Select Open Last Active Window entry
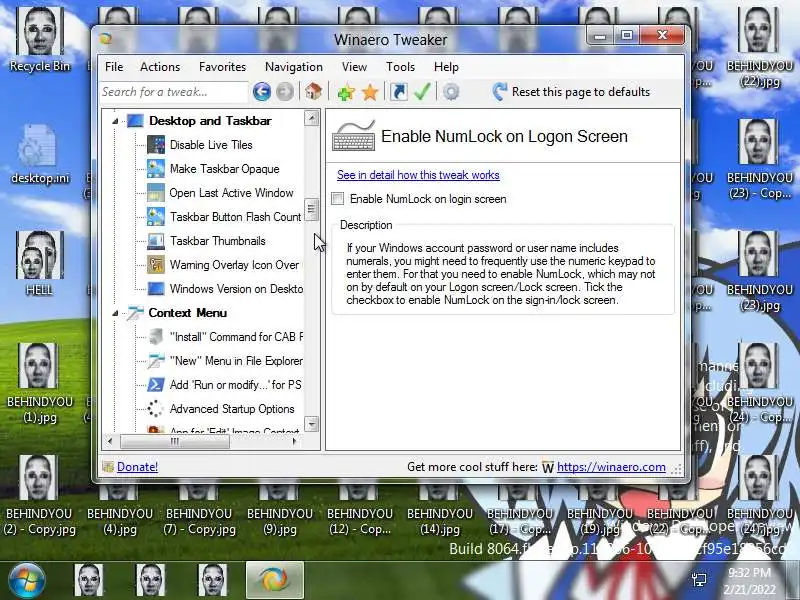The width and height of the screenshot is (800, 600). pos(232,193)
